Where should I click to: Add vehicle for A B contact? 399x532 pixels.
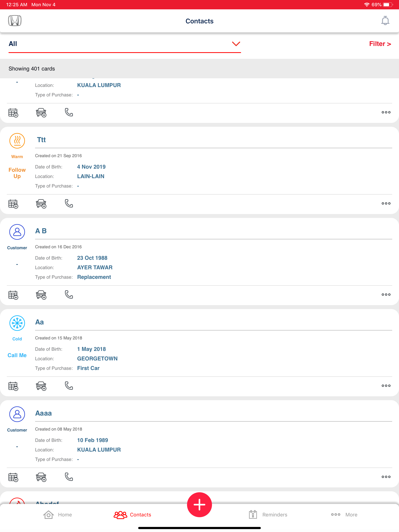(x=41, y=295)
